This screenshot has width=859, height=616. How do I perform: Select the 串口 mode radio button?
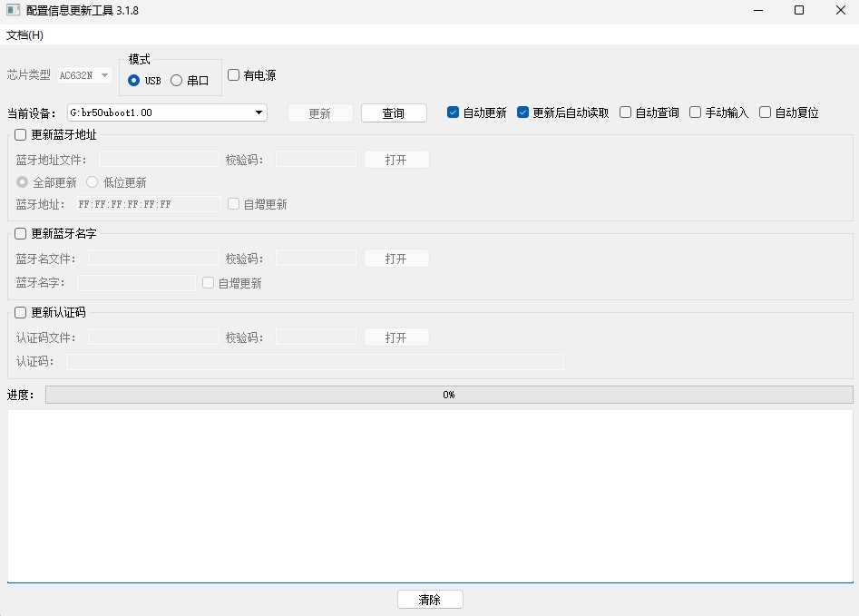pos(177,81)
